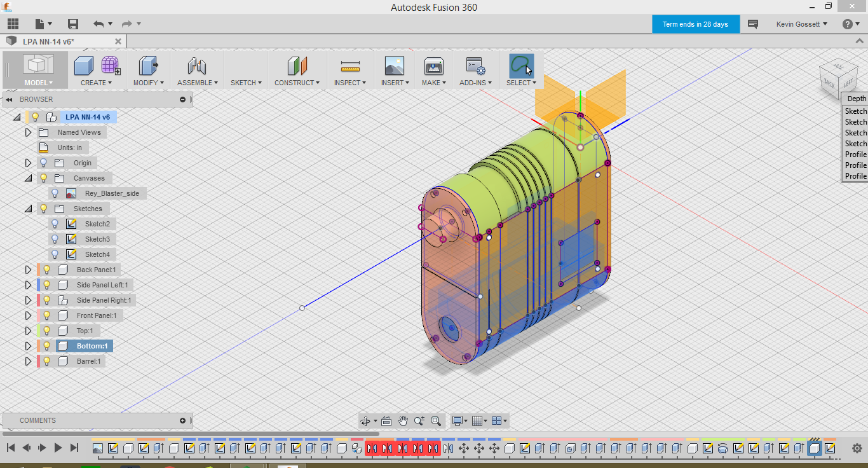Toggle visibility of Top:1 component
The image size is (868, 468).
coord(46,331)
